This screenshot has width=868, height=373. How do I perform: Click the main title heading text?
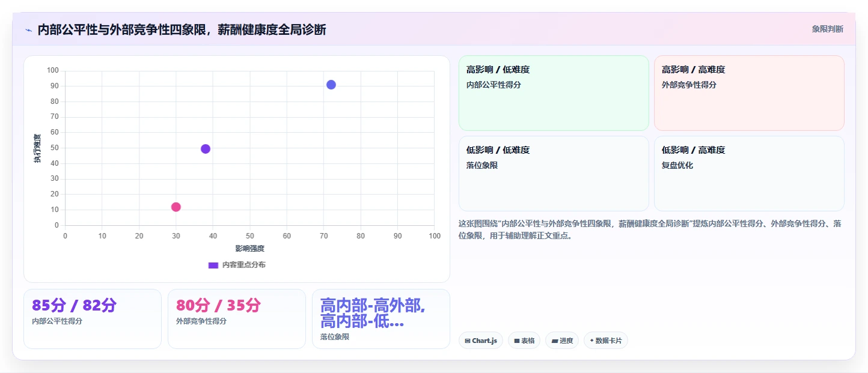point(182,29)
